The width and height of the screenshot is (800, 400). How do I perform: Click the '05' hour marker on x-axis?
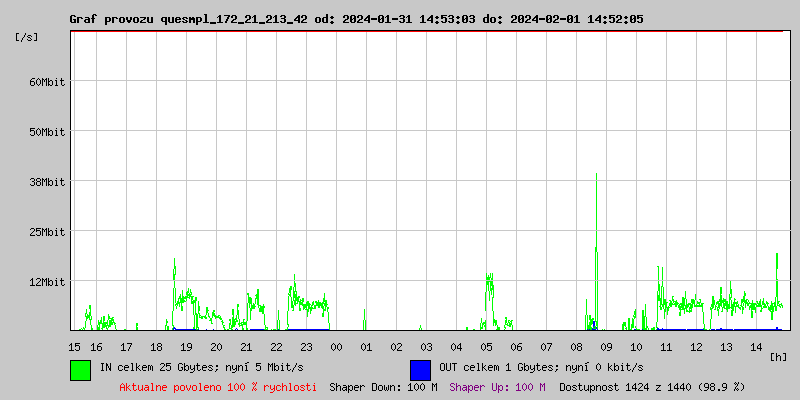[486, 347]
